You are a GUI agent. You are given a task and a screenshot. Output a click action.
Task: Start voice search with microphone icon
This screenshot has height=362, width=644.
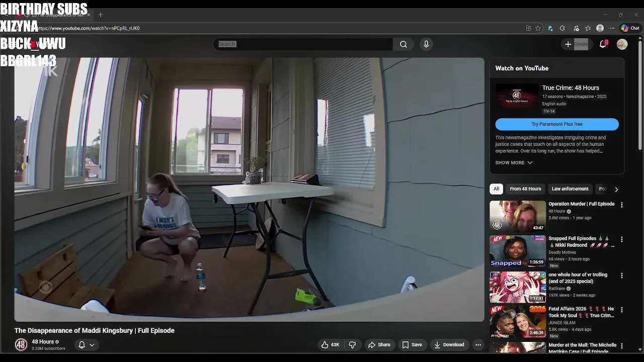click(x=426, y=44)
